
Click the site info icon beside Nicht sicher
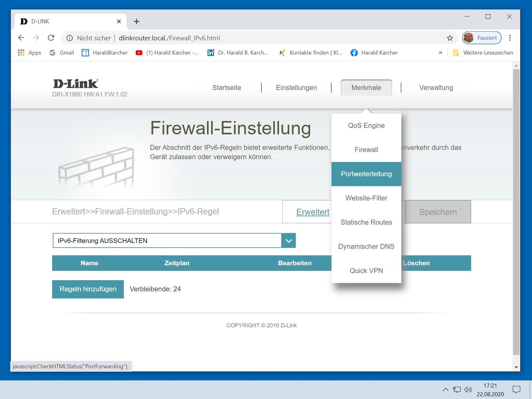pyautogui.click(x=70, y=38)
